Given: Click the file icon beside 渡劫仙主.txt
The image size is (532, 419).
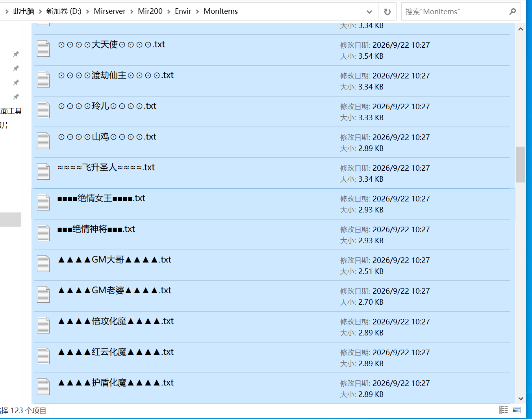Looking at the screenshot, I should (x=43, y=79).
